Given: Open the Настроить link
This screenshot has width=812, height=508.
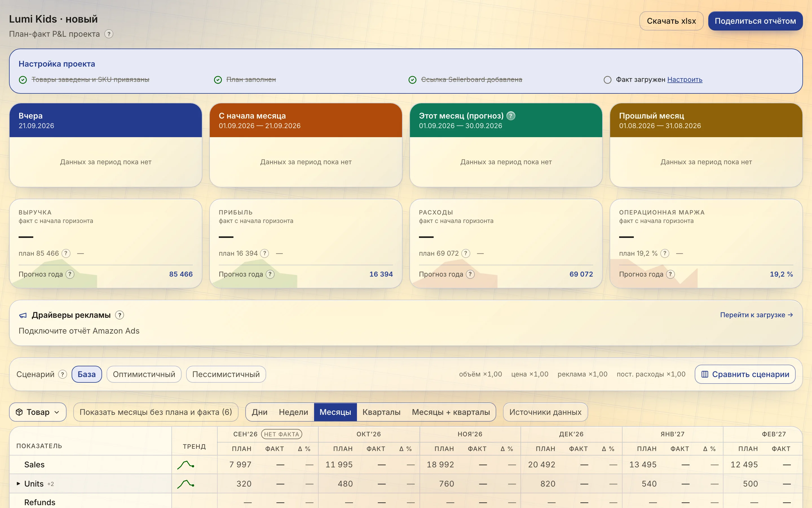Looking at the screenshot, I should tap(685, 80).
